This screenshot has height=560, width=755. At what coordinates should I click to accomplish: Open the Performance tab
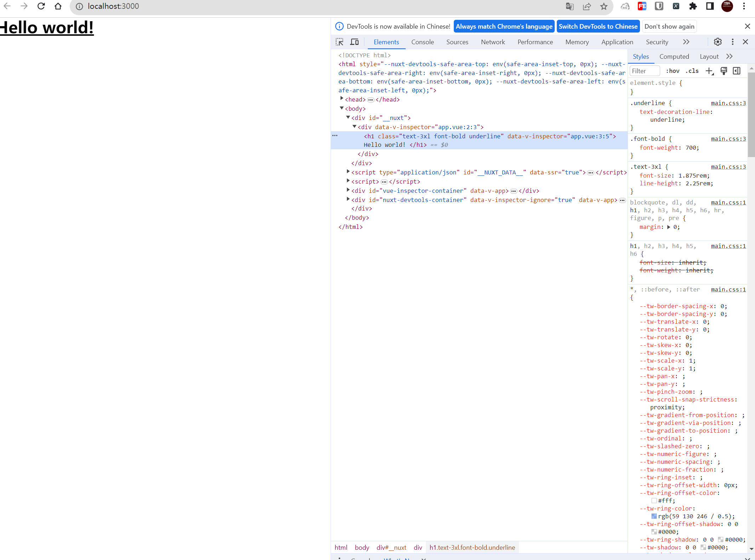coord(535,42)
